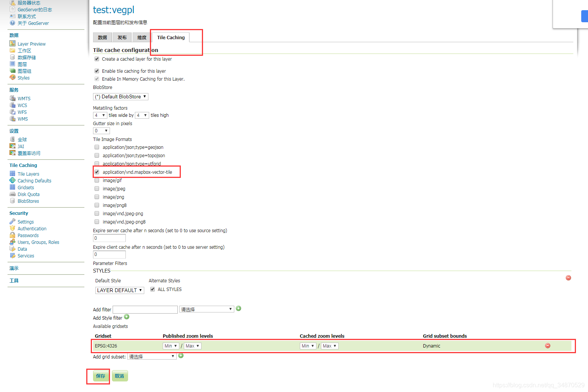Open Published zoom levels Max dropdown
The width and height of the screenshot is (588, 392).
tap(192, 346)
